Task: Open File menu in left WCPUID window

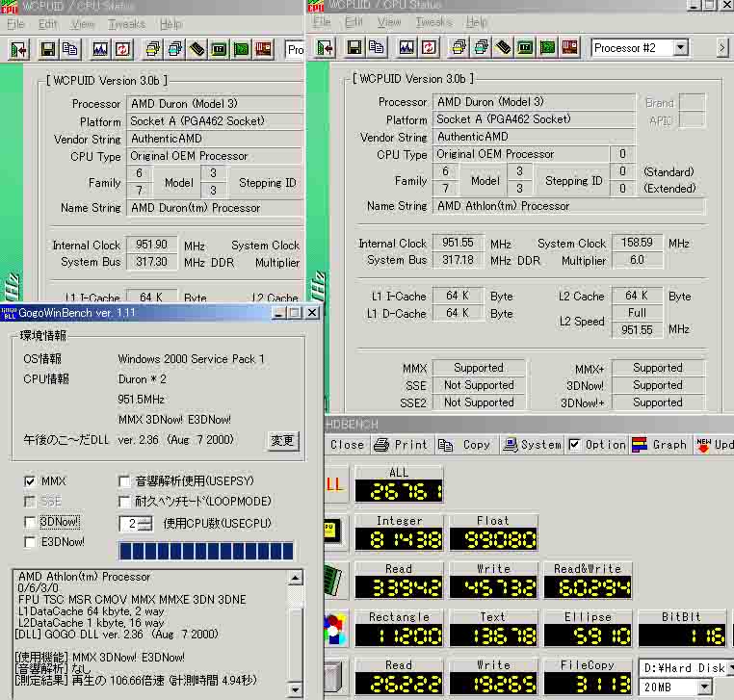Action: click(x=15, y=24)
